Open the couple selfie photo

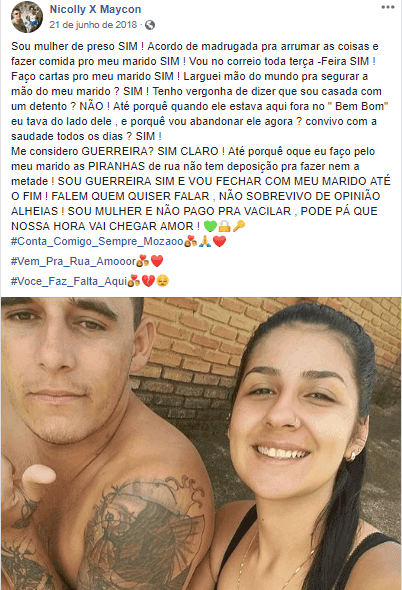(201, 443)
